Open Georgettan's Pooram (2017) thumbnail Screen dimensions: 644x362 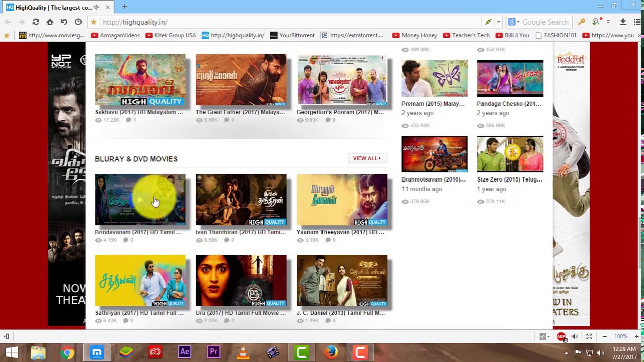coord(342,80)
